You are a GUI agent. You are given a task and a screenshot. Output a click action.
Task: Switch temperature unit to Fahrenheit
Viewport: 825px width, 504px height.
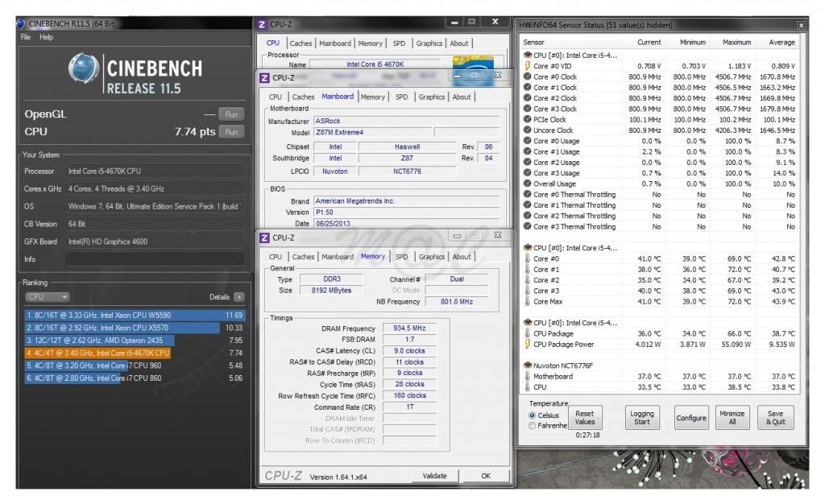(532, 425)
